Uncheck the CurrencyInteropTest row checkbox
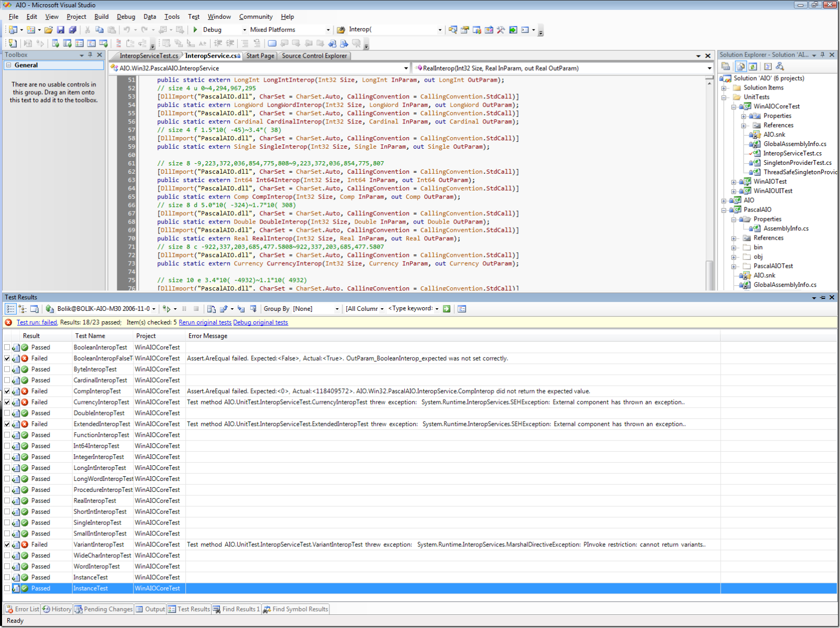The height and width of the screenshot is (628, 840). point(7,402)
